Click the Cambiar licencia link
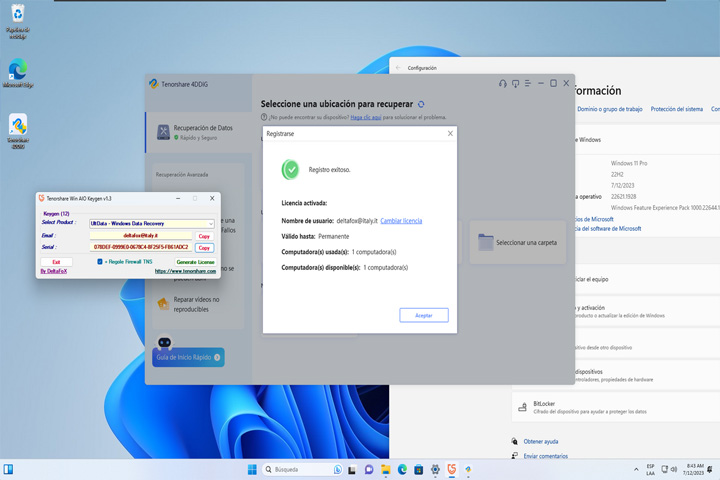The width and height of the screenshot is (720, 480). click(x=401, y=221)
